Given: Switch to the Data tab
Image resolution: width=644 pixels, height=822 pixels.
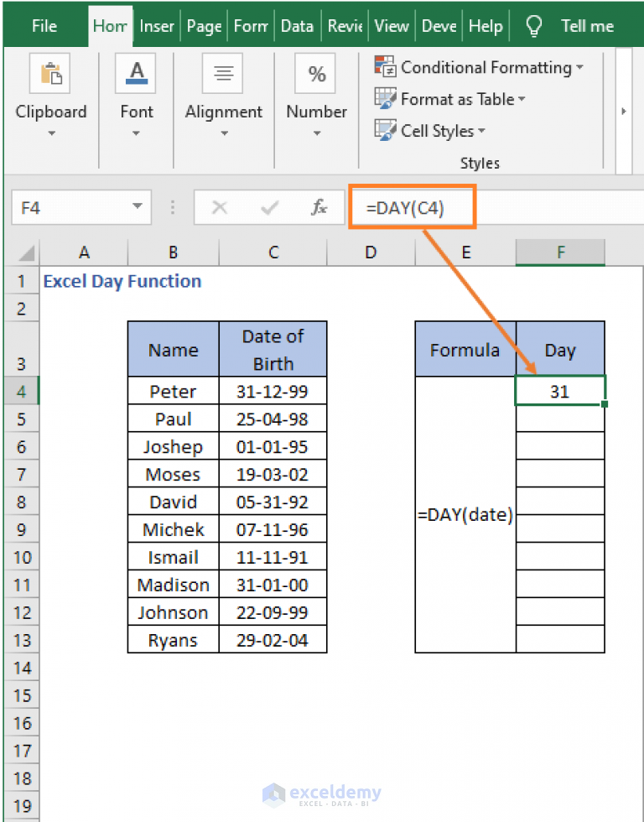Looking at the screenshot, I should coord(297,26).
